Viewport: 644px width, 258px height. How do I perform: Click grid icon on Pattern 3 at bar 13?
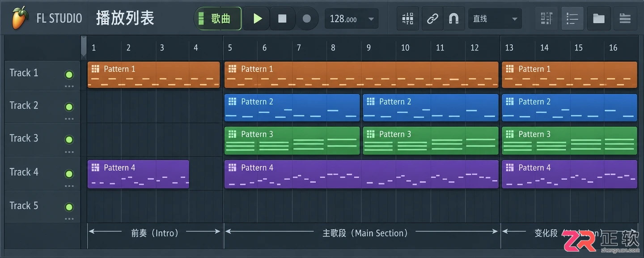509,134
